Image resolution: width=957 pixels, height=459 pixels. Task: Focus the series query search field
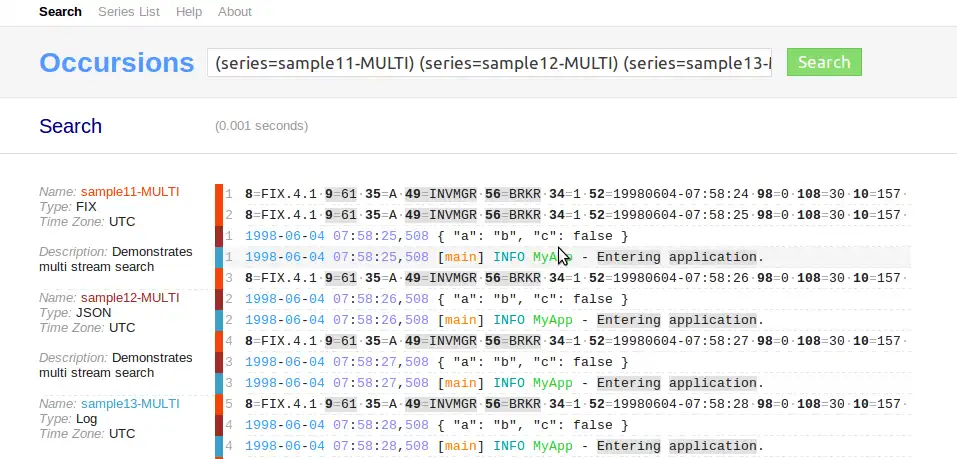(489, 63)
